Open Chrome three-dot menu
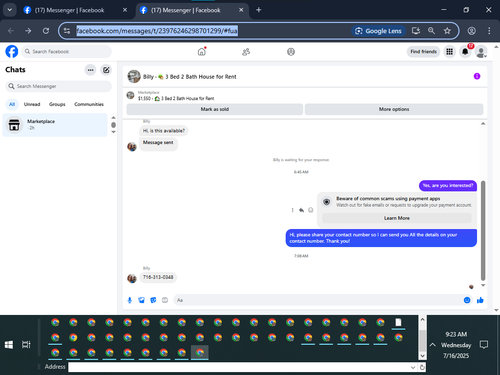 tap(489, 31)
